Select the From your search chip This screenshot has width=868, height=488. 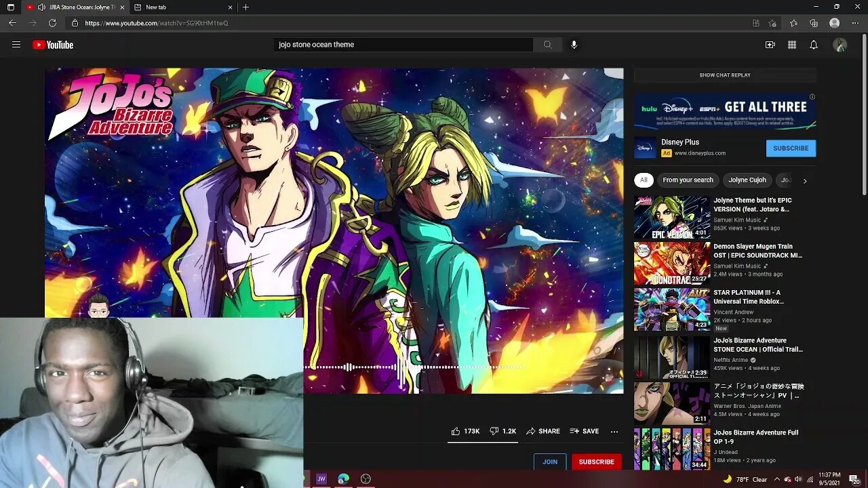(688, 180)
